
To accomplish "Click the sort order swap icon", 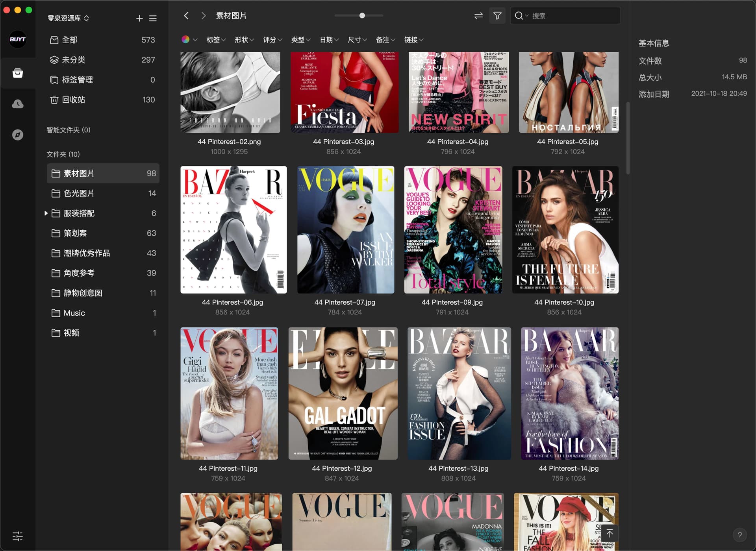I will click(x=478, y=16).
